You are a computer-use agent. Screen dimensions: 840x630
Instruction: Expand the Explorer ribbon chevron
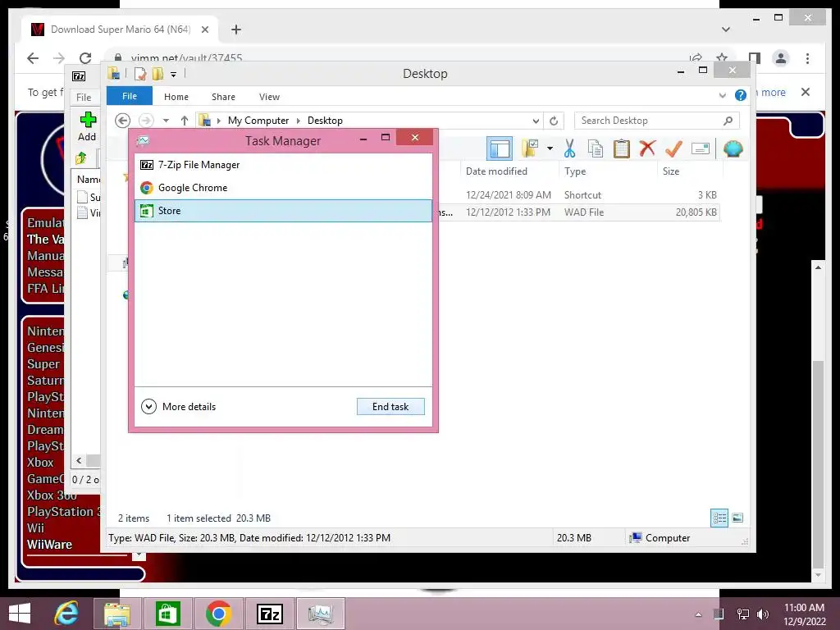(722, 96)
